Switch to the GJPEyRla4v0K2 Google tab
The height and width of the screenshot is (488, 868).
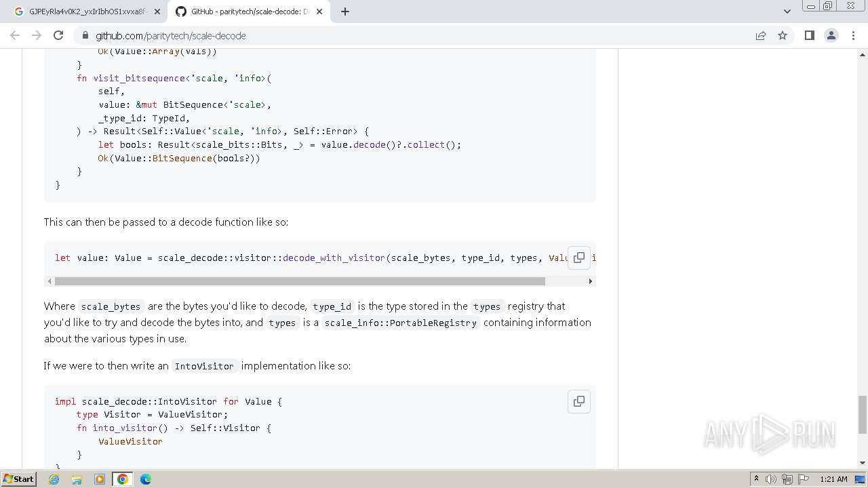coord(87,12)
